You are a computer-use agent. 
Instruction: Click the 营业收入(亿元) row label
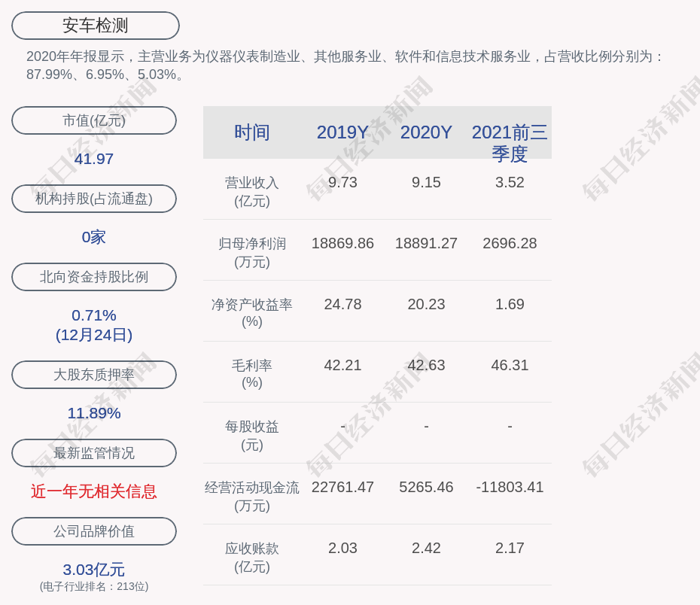pyautogui.click(x=252, y=192)
